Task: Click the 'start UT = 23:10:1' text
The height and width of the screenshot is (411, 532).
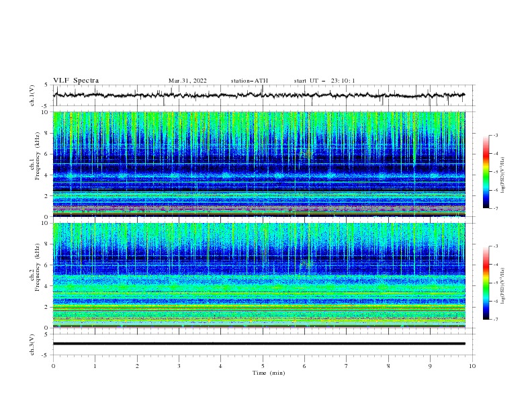Action: click(x=324, y=81)
